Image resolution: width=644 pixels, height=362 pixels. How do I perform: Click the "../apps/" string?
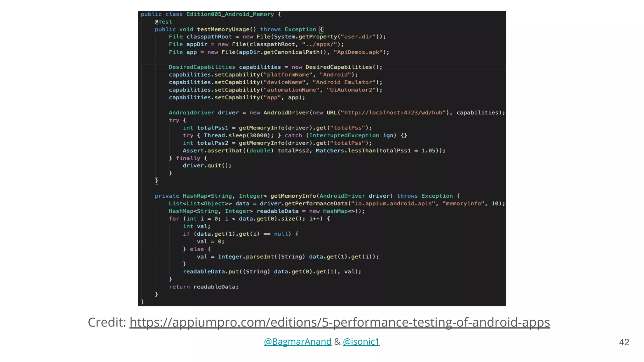pyautogui.click(x=319, y=44)
